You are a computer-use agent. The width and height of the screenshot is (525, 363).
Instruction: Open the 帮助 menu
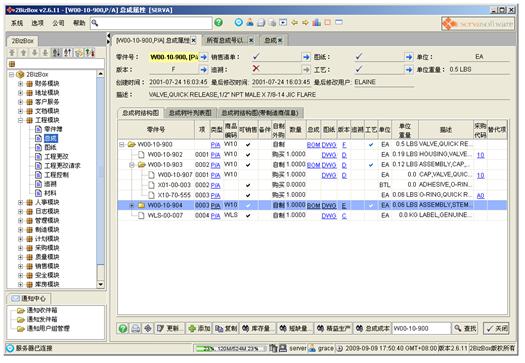pyautogui.click(x=79, y=23)
